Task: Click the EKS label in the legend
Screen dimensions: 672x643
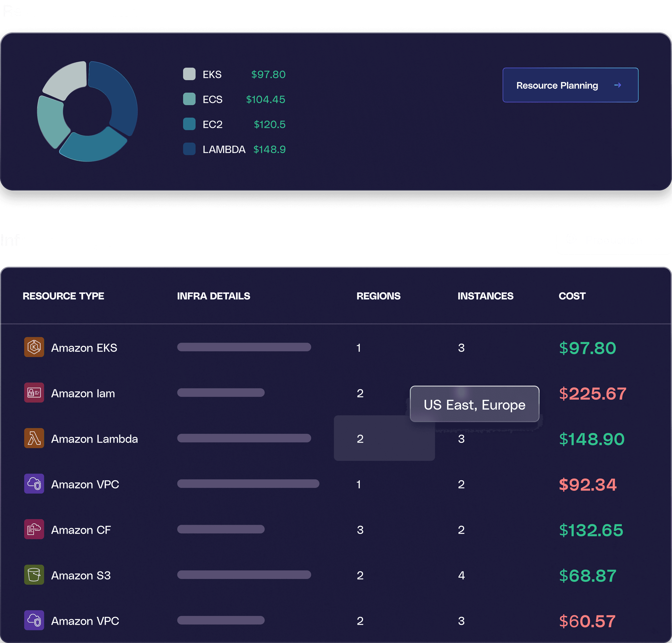Action: pyautogui.click(x=212, y=74)
